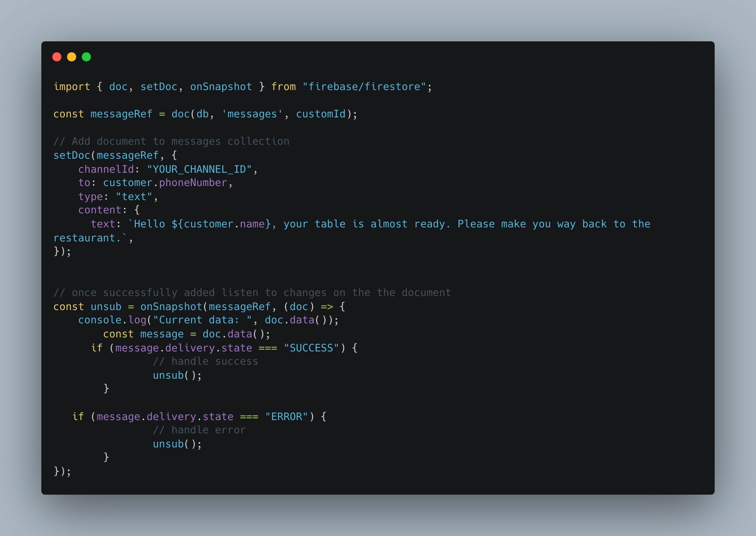Click the handle success comment
756x536 pixels.
(206, 361)
